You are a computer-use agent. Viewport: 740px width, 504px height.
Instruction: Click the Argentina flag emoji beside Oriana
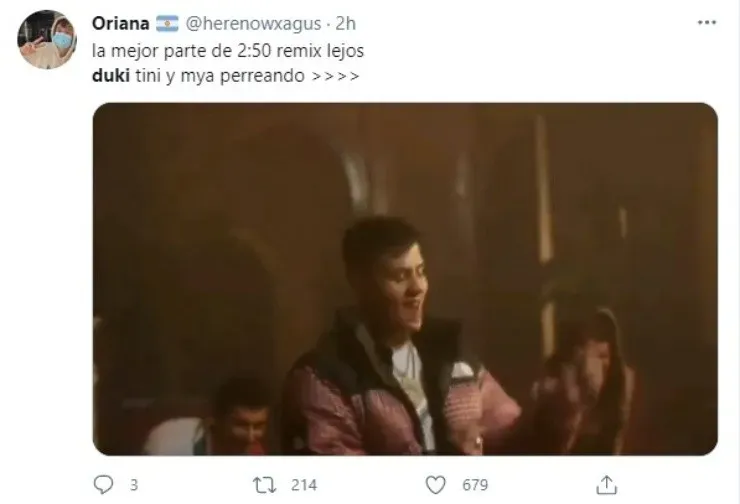(x=167, y=23)
